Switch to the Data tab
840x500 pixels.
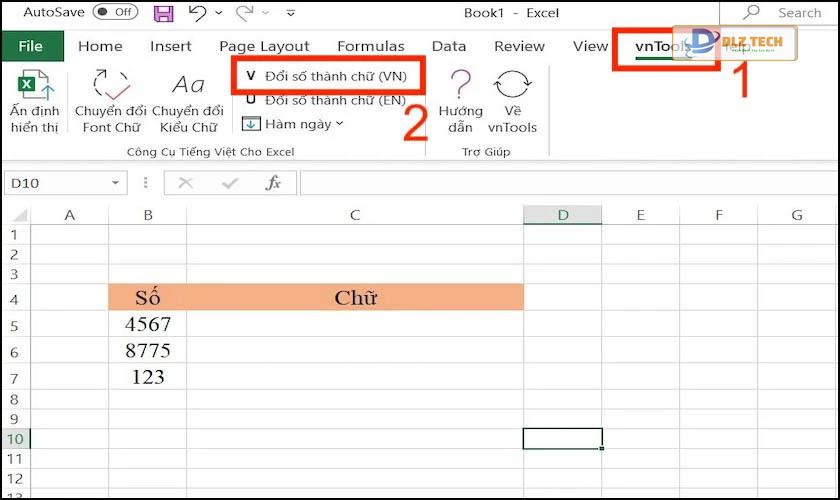point(449,46)
